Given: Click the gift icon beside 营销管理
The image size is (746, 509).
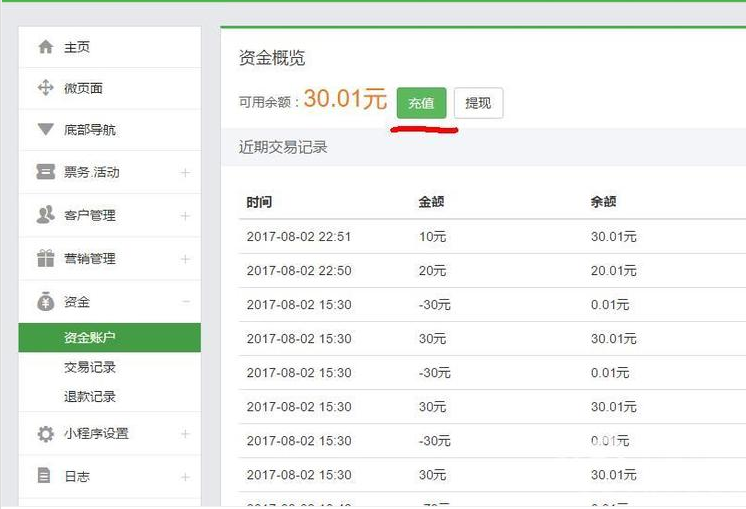Looking at the screenshot, I should (x=45, y=258).
